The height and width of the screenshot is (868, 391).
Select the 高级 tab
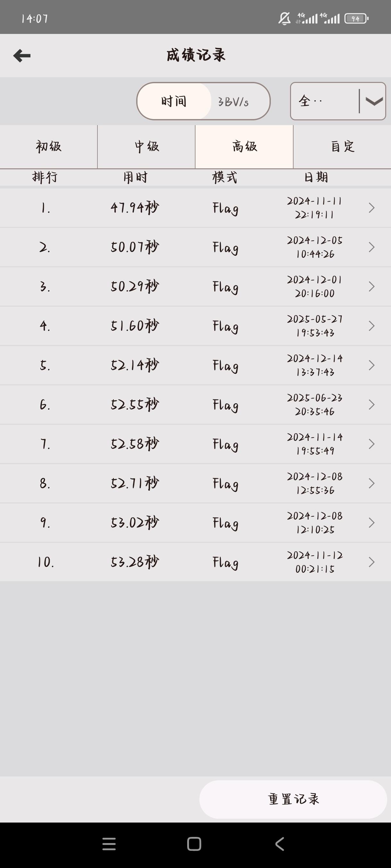(244, 147)
